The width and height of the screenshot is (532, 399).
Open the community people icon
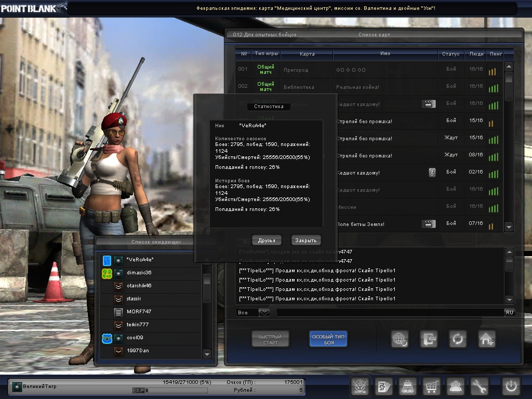pos(455,386)
